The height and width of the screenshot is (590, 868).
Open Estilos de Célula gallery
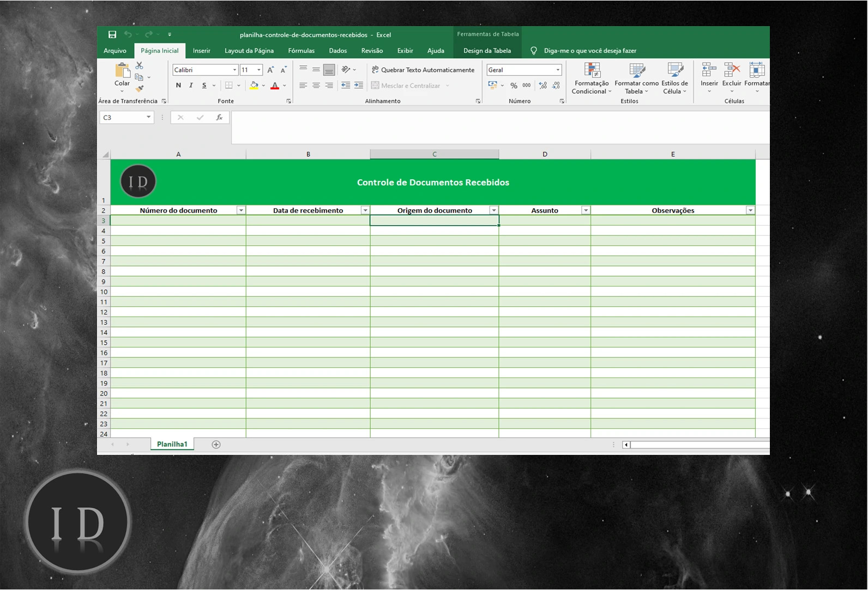coord(675,78)
